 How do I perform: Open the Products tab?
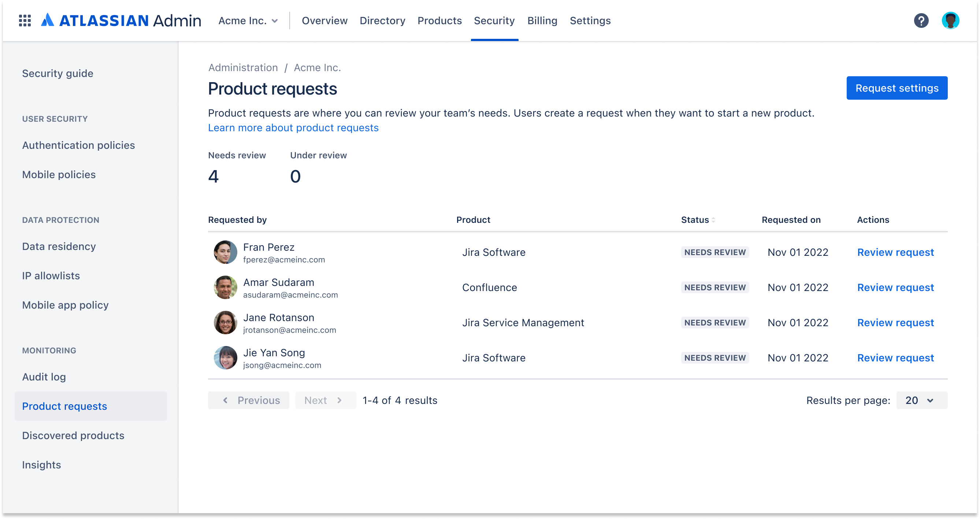coord(439,21)
